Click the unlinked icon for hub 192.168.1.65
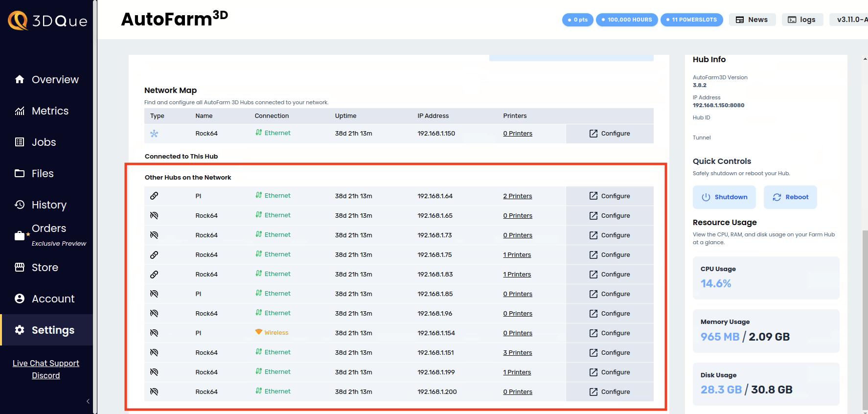Viewport: 868px width, 414px height. coord(154,215)
